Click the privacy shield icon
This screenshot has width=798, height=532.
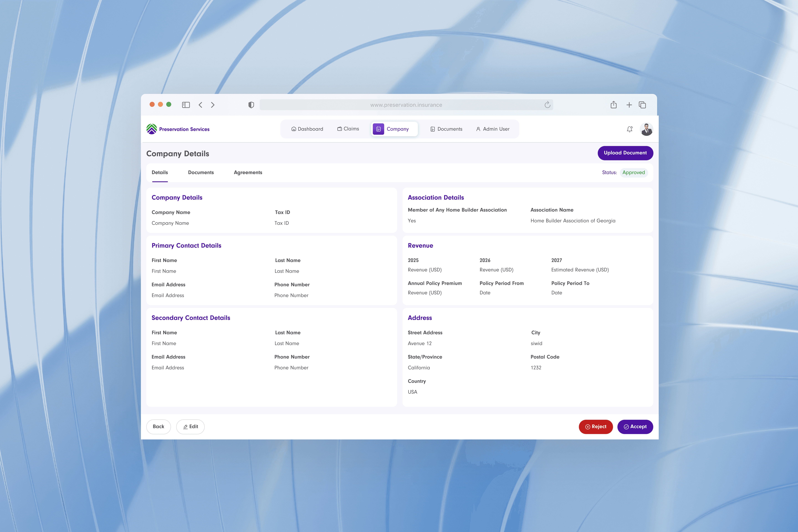pos(251,105)
